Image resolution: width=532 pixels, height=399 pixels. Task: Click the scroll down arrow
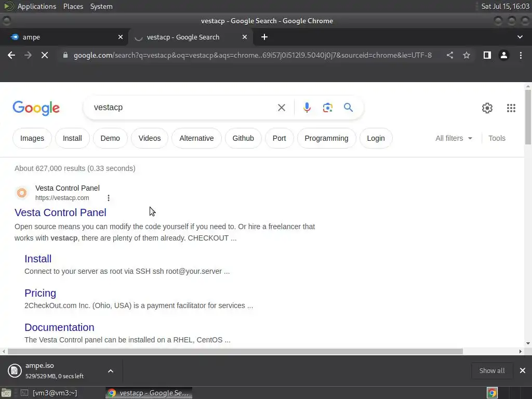(x=528, y=343)
